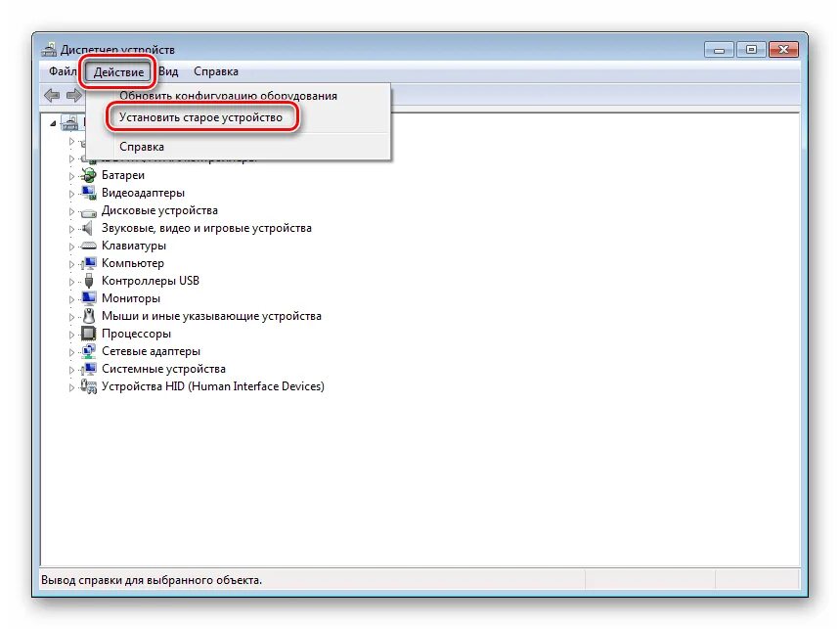Select the Мониторы label
Image resolution: width=840 pixels, height=629 pixels.
point(131,298)
